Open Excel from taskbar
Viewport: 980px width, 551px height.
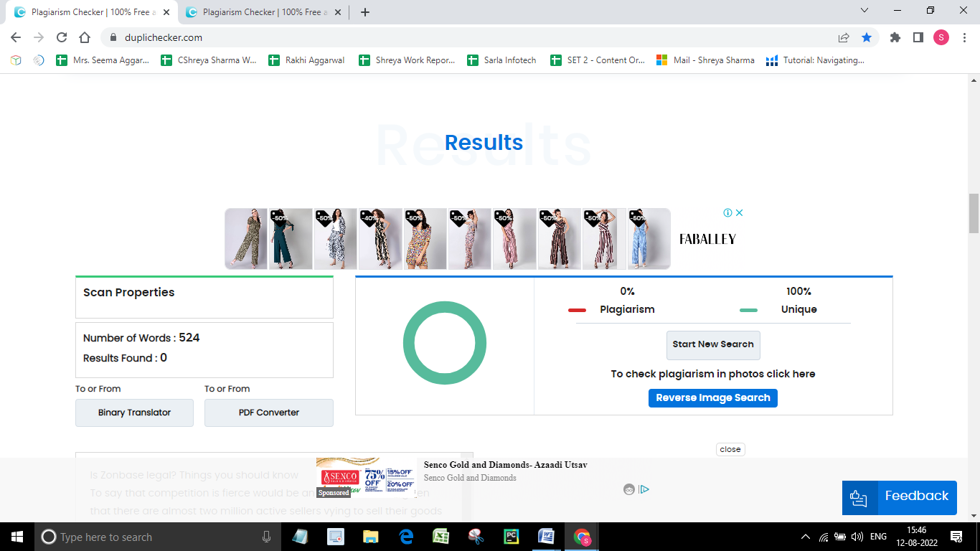coord(440,537)
